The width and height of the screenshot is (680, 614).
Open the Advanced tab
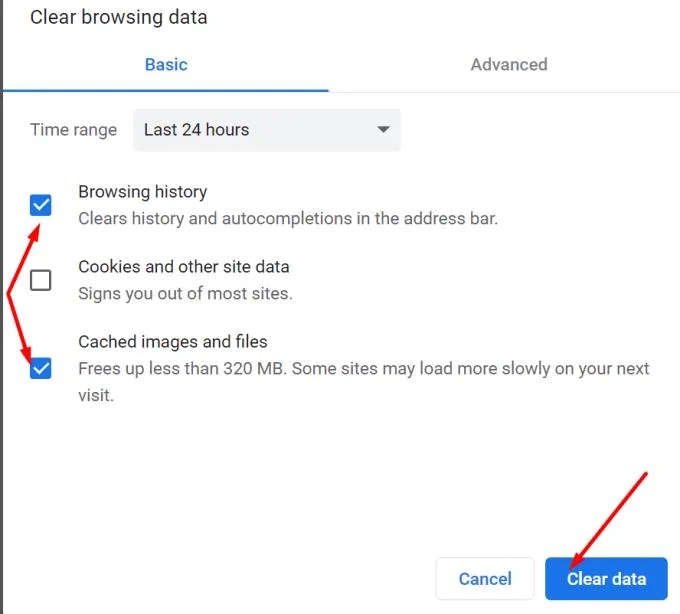[509, 65]
